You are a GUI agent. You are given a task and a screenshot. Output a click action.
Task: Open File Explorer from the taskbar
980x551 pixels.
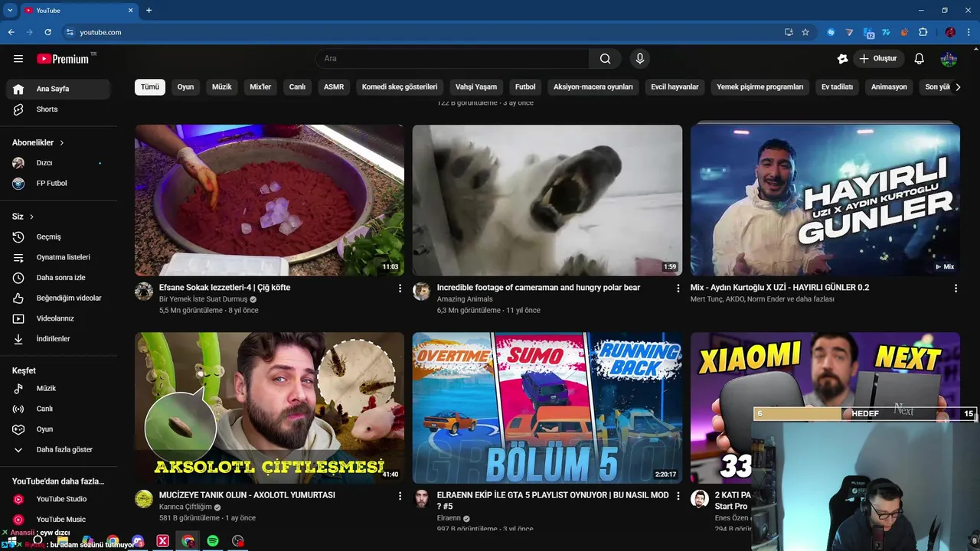point(63,541)
